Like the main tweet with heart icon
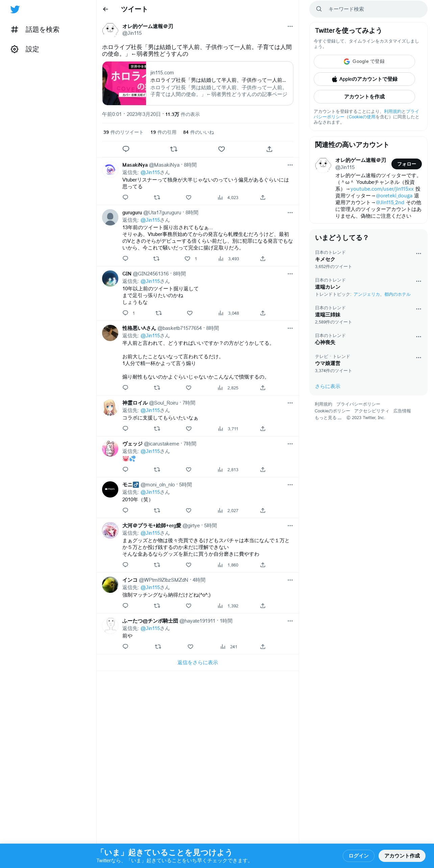This screenshot has height=868, width=434. click(x=221, y=149)
